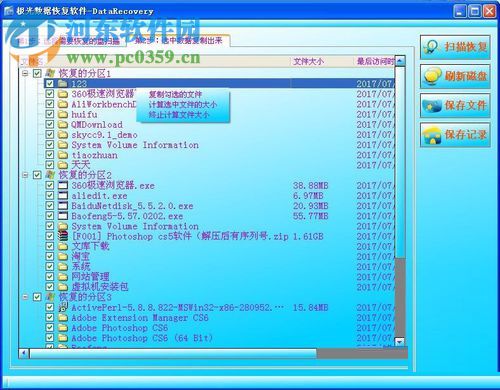
Task: Collapse the 恢复的分区1 tree node
Action: (25, 73)
